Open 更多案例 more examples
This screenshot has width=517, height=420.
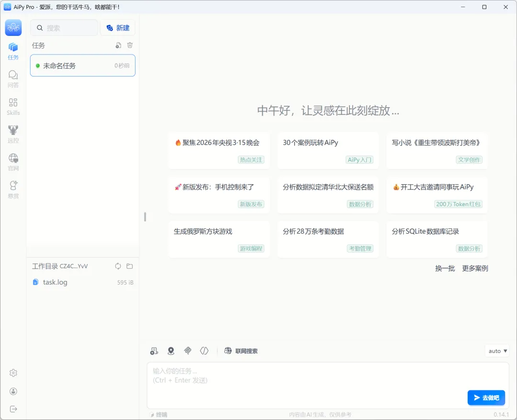475,268
